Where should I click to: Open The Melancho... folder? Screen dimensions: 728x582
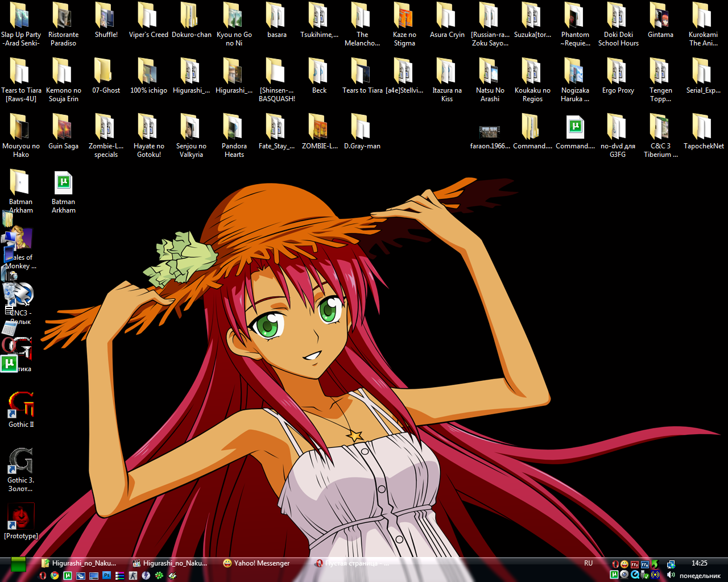click(x=362, y=24)
